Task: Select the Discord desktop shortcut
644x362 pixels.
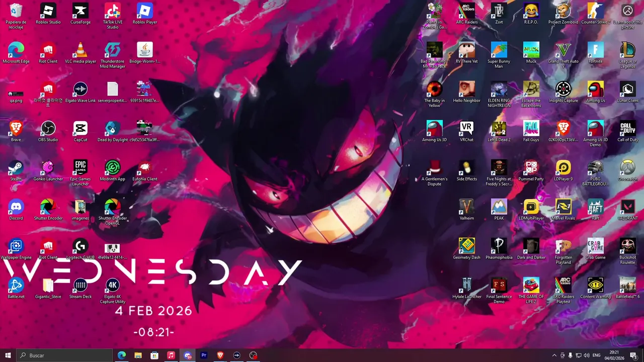Action: [x=16, y=210]
